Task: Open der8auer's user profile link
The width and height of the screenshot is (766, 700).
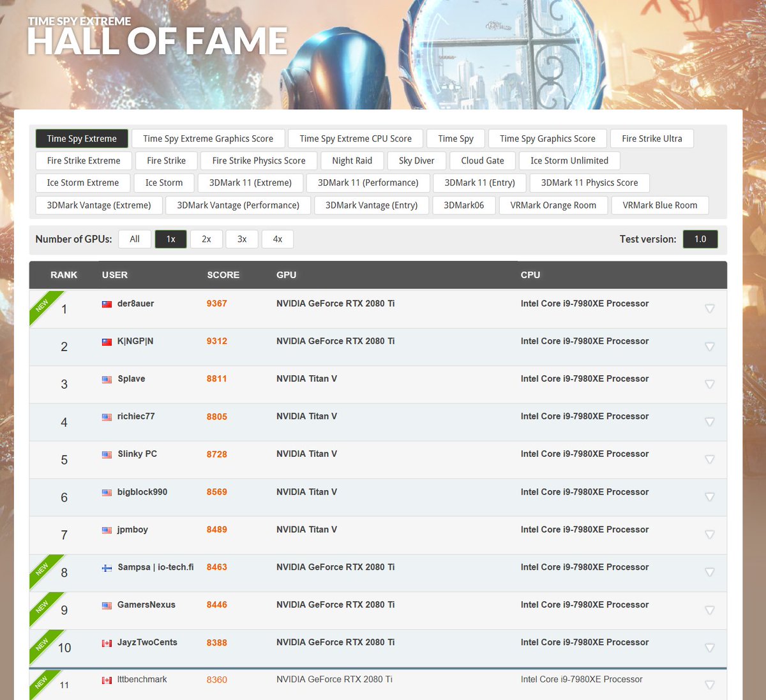Action: pyautogui.click(x=135, y=304)
